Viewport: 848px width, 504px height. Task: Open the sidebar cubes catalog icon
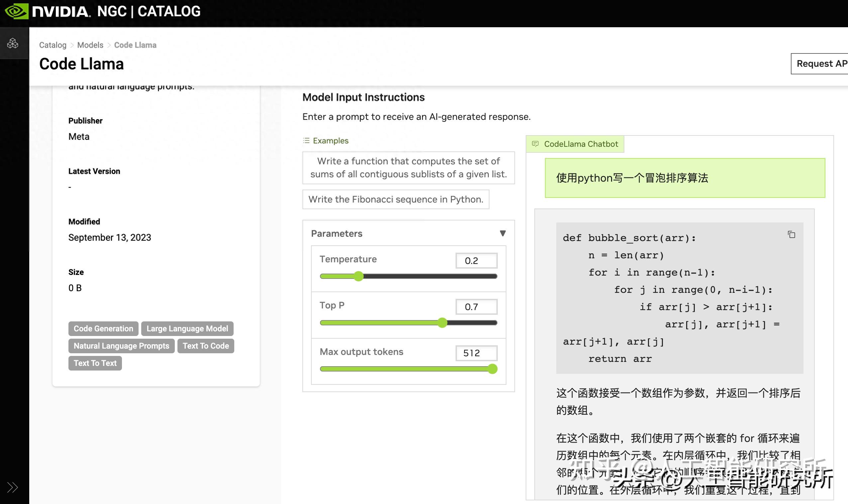[13, 43]
